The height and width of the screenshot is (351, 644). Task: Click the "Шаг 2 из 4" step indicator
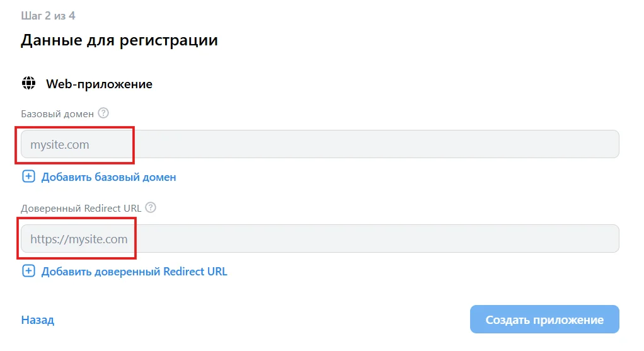48,16
